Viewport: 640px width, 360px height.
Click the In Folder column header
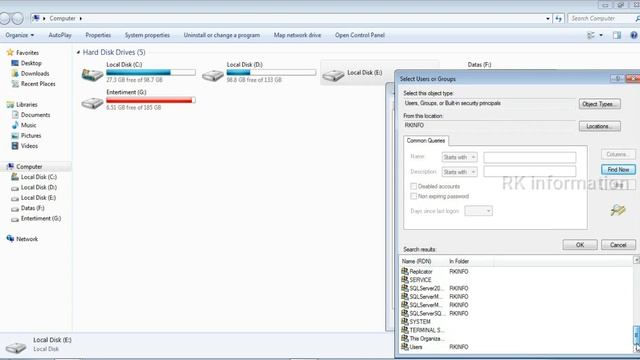470,261
